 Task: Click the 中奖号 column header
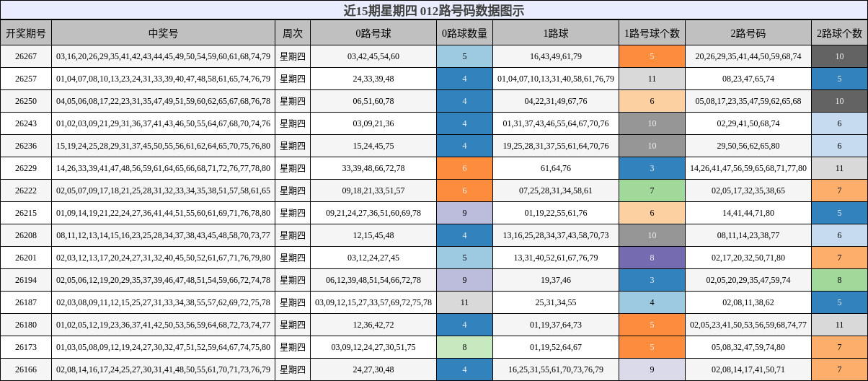(164, 33)
